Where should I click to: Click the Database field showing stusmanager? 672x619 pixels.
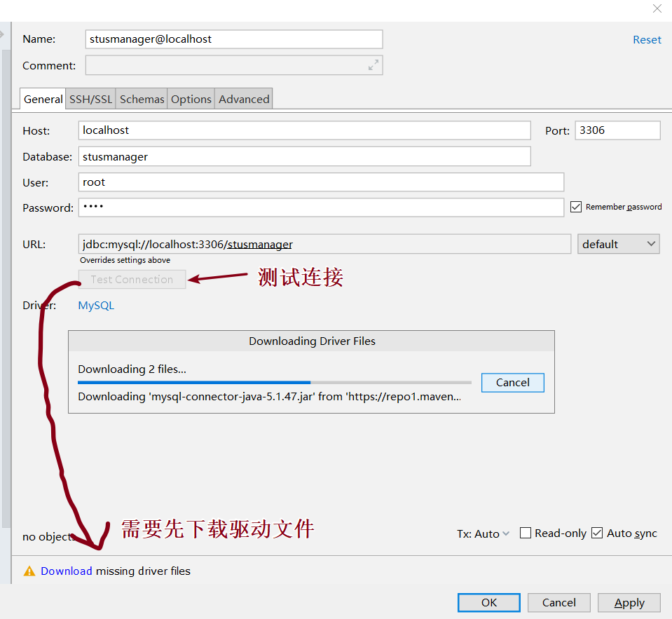304,156
